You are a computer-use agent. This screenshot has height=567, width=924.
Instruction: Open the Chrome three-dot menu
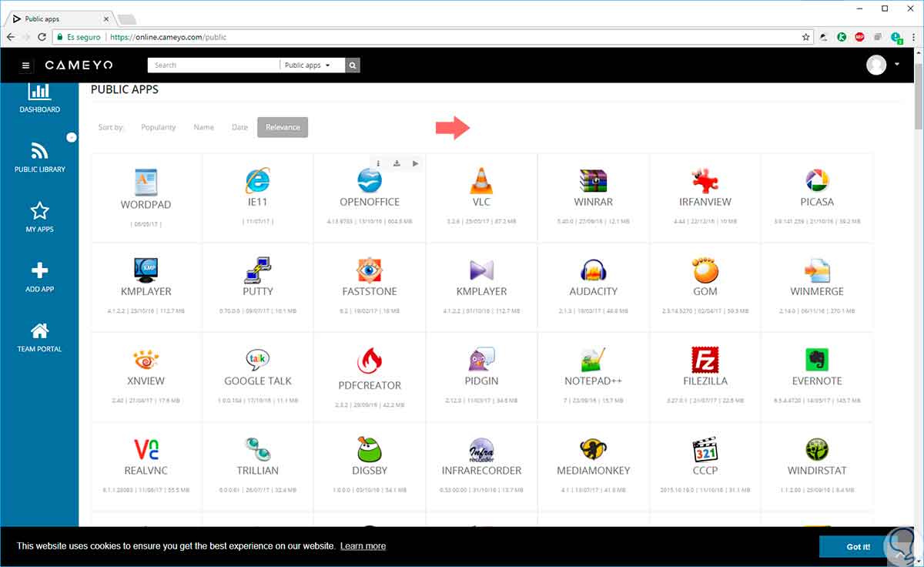point(914,36)
